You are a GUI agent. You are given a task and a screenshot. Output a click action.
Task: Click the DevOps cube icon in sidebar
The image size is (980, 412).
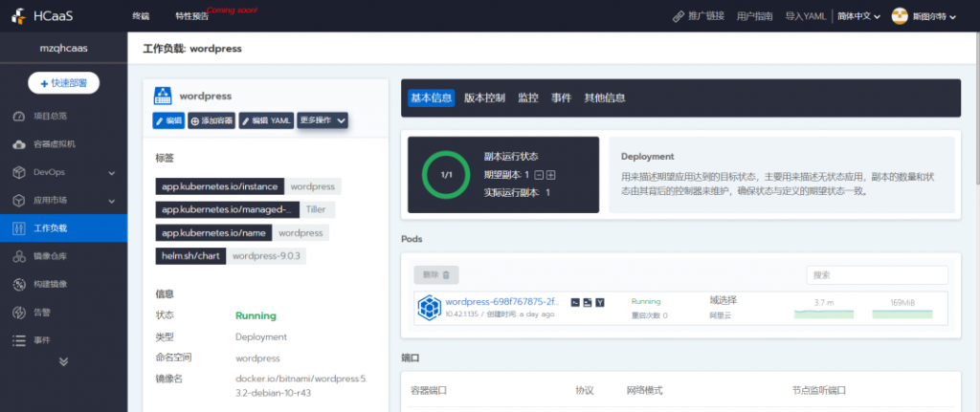(x=19, y=172)
